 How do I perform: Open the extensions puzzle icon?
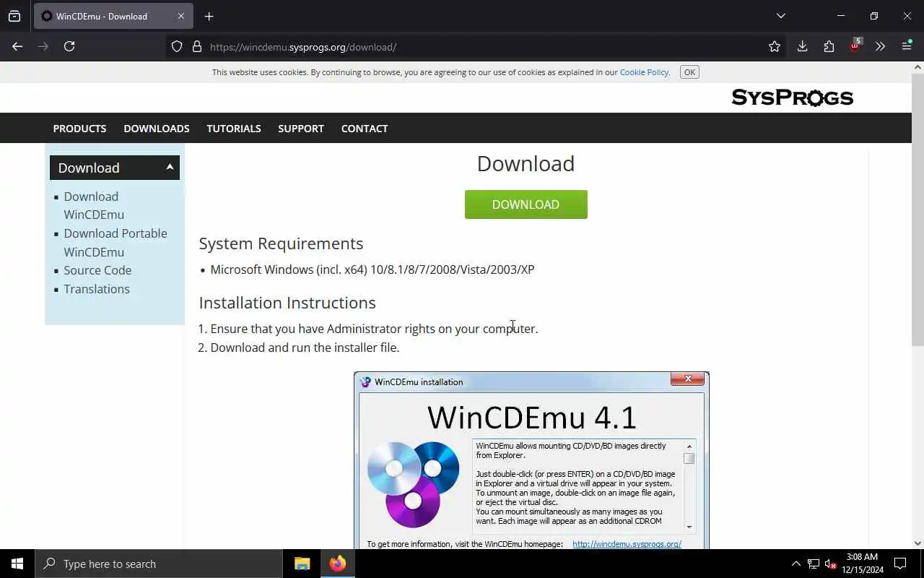click(x=829, y=46)
